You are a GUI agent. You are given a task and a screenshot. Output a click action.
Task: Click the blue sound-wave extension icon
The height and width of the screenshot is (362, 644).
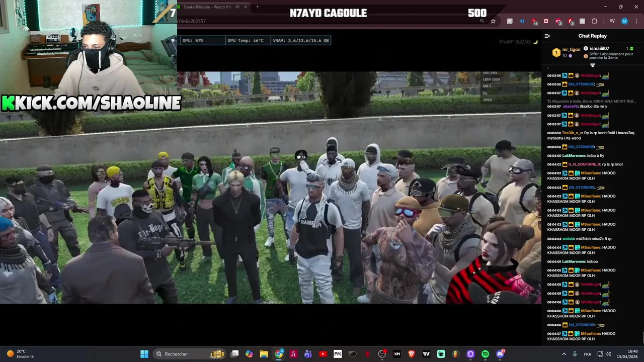522,21
